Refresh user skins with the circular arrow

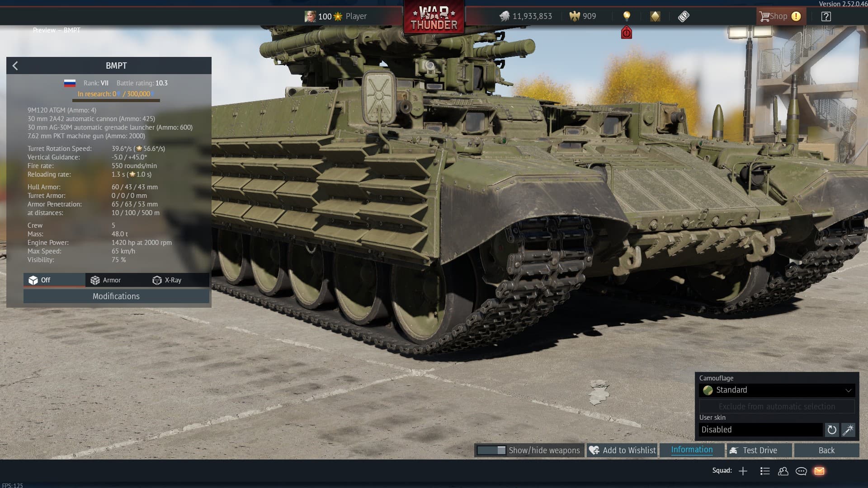click(x=832, y=430)
